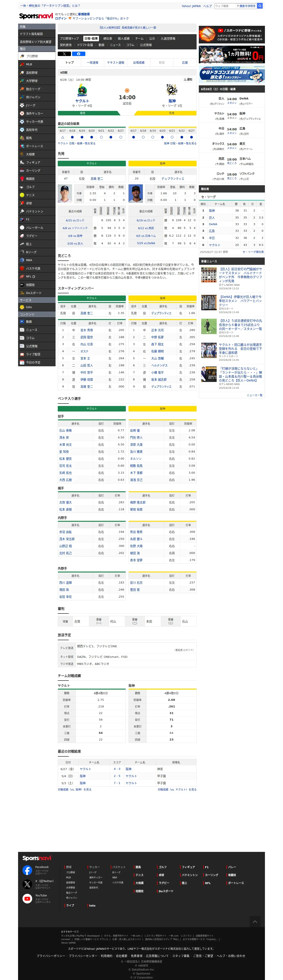Click 高橋 奎二 pitcher photo thumbnail
Viewport: 283px width, 980px height.
[65, 194]
